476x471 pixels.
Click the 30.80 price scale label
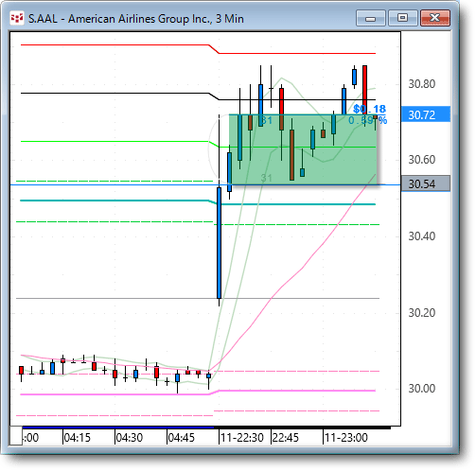click(422, 84)
